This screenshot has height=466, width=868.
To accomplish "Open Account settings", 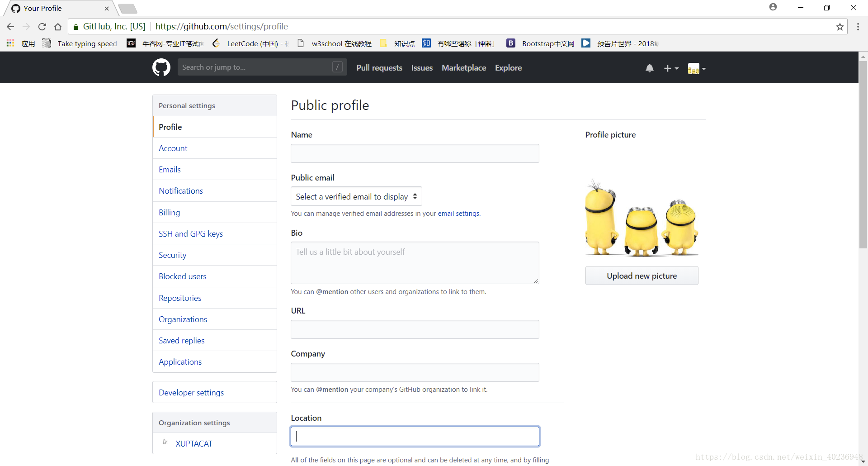I will [x=215, y=148].
